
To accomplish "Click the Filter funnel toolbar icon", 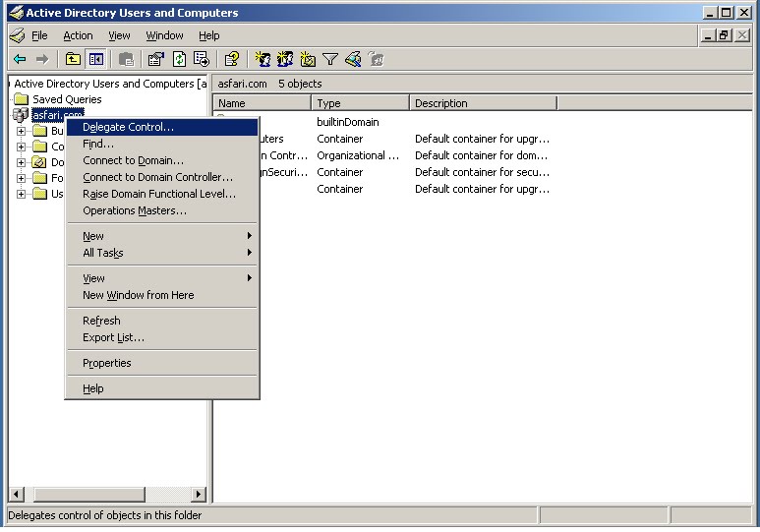I will click(x=330, y=59).
